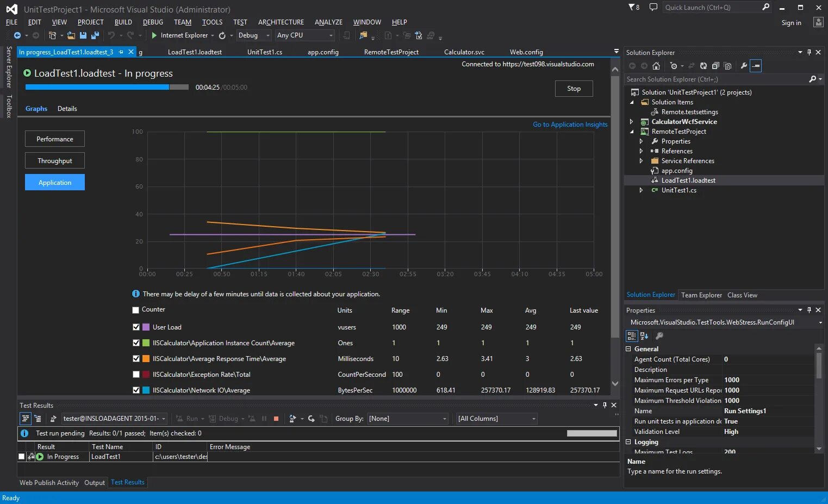Viewport: 828px width, 504px height.
Task: Open Properties window from Solution Explorer toolbar
Action: (x=744, y=66)
